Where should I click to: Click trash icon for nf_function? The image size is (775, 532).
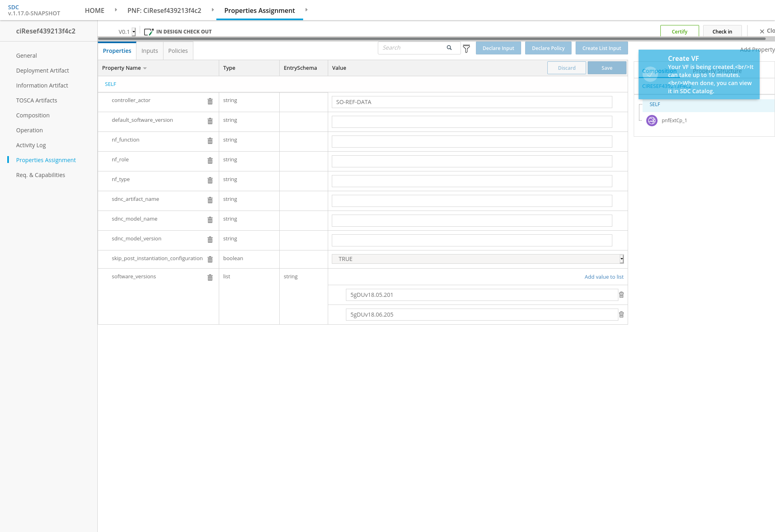(210, 141)
